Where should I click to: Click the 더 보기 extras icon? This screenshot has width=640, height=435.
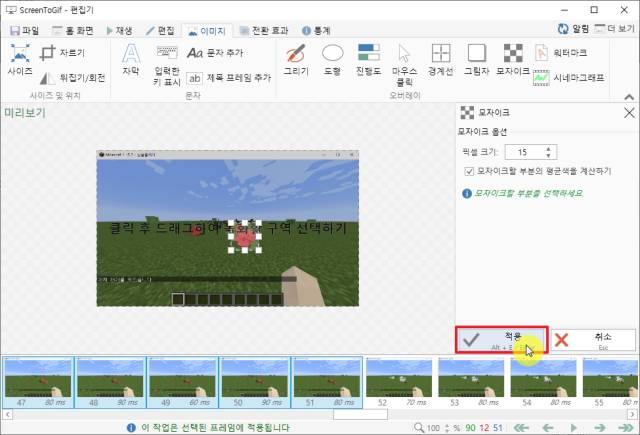[615, 29]
